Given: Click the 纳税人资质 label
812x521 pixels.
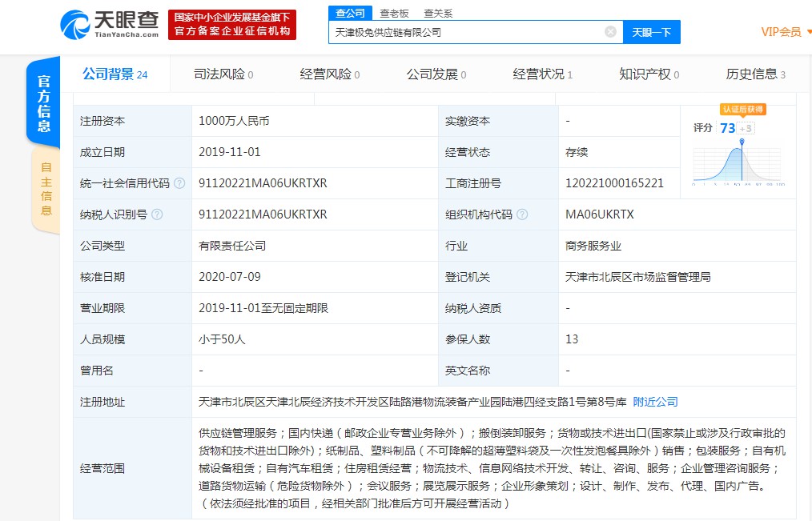Looking at the screenshot, I should coord(473,308).
